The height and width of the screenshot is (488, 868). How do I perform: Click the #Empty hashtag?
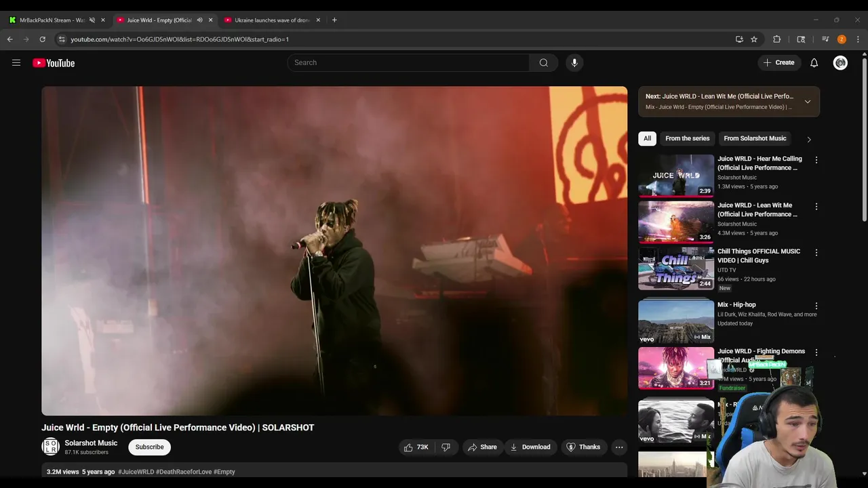click(224, 472)
